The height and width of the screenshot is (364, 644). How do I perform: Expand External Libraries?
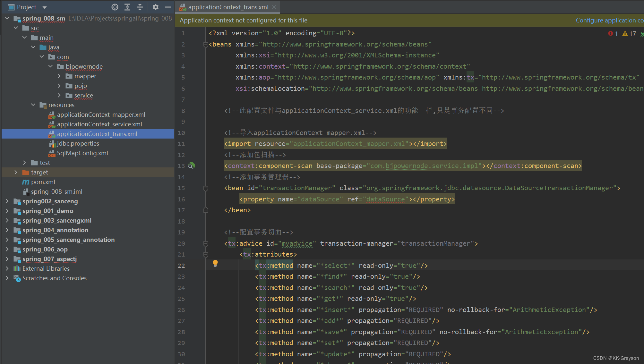coord(7,268)
